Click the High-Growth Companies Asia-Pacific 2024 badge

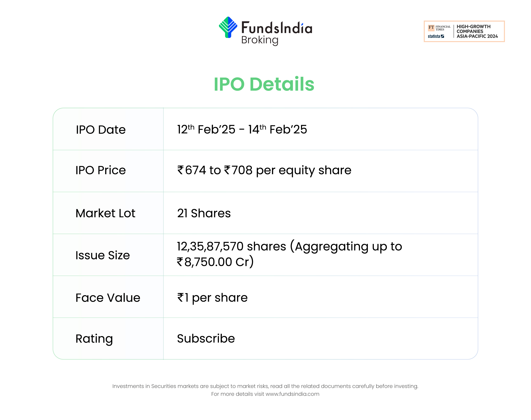point(477,32)
